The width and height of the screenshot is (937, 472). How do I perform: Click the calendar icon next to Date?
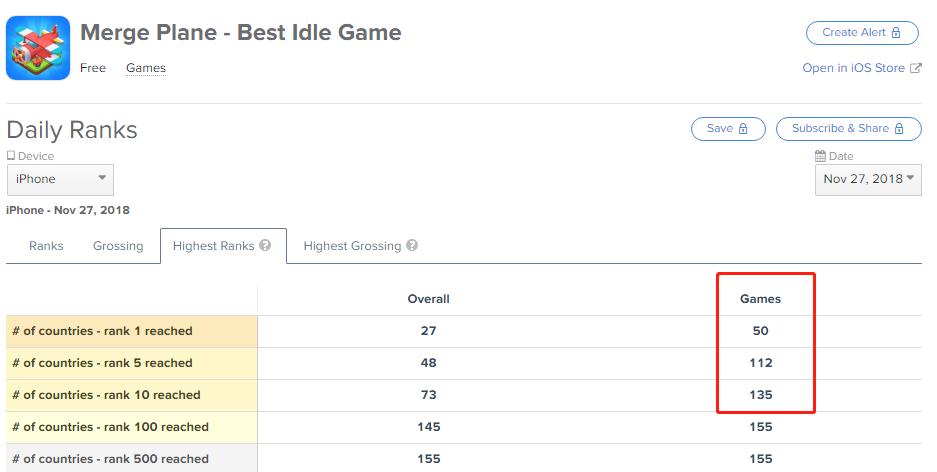820,156
